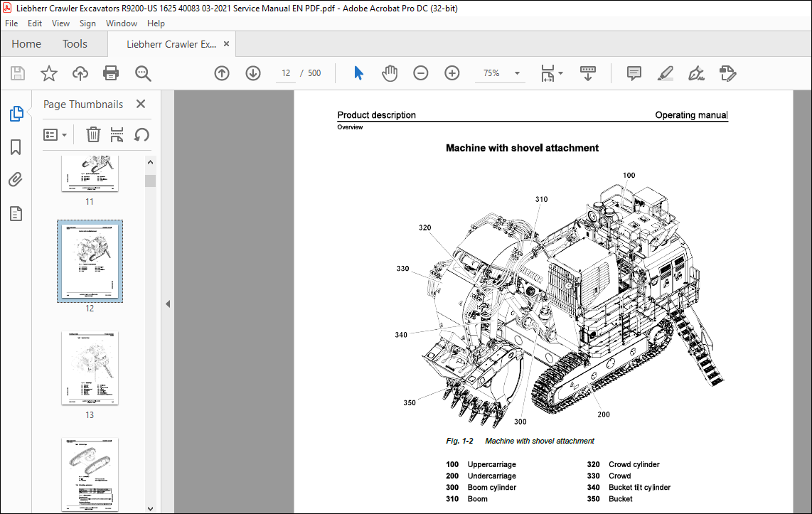Click the 'Overview' subheading text
The width and height of the screenshot is (812, 514).
coord(350,127)
